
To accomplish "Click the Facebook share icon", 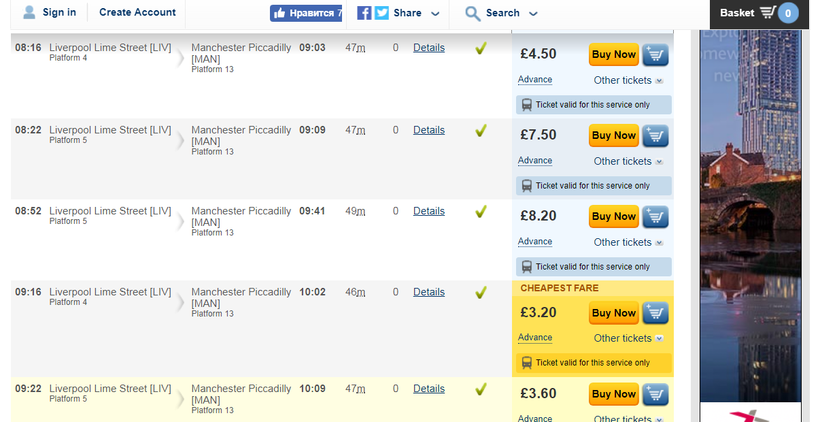I will (x=364, y=13).
